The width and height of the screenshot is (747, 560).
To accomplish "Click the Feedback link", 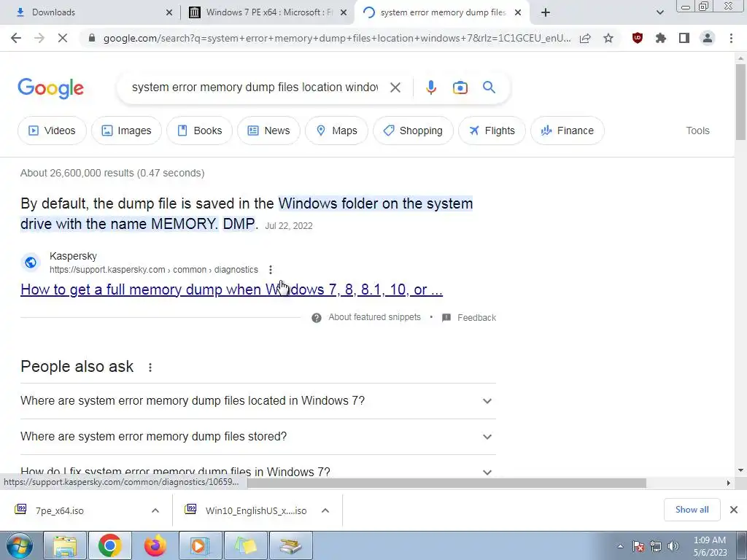I will point(476,318).
